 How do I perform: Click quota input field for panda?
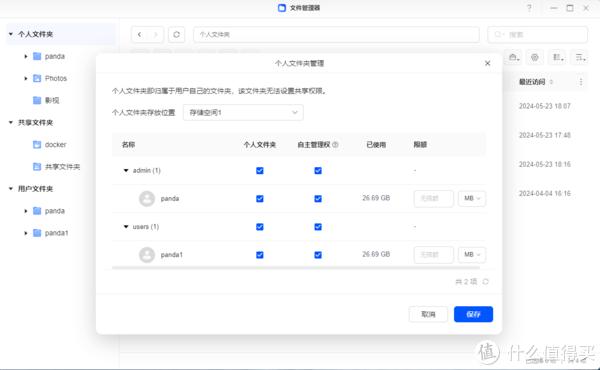click(x=434, y=198)
